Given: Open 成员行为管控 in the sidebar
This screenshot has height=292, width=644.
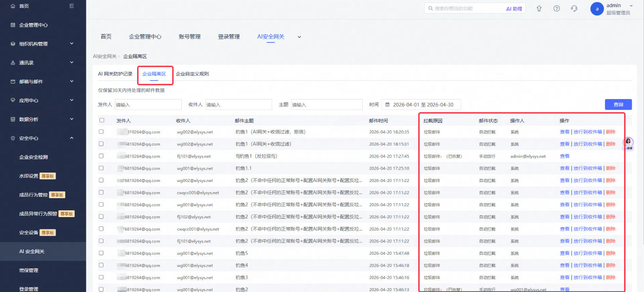Looking at the screenshot, I should click(33, 195).
